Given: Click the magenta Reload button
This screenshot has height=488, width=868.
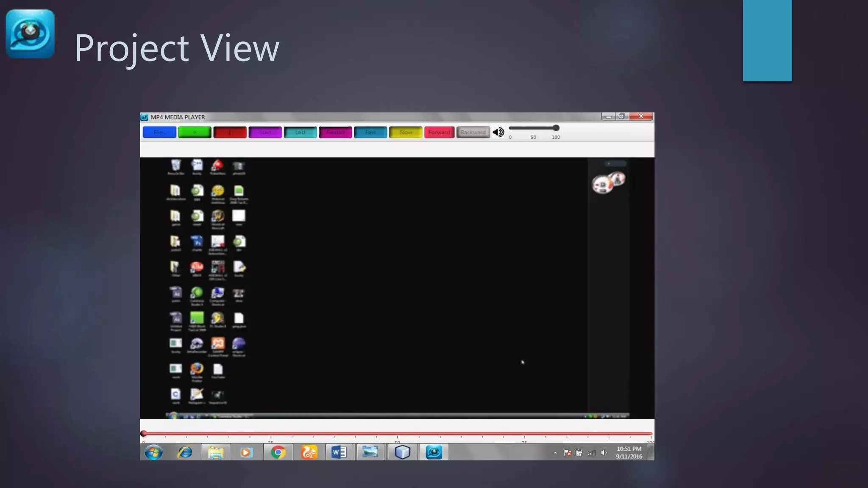Looking at the screenshot, I should tap(335, 132).
